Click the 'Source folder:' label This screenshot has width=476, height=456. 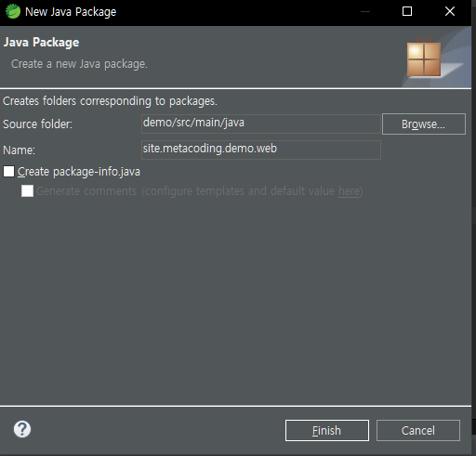tap(37, 124)
